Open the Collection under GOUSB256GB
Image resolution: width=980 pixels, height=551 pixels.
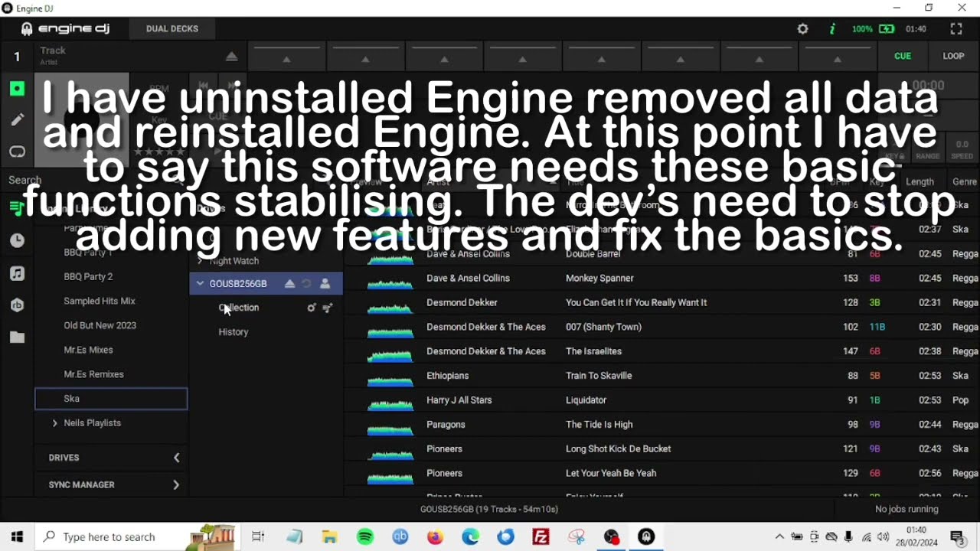(x=239, y=308)
